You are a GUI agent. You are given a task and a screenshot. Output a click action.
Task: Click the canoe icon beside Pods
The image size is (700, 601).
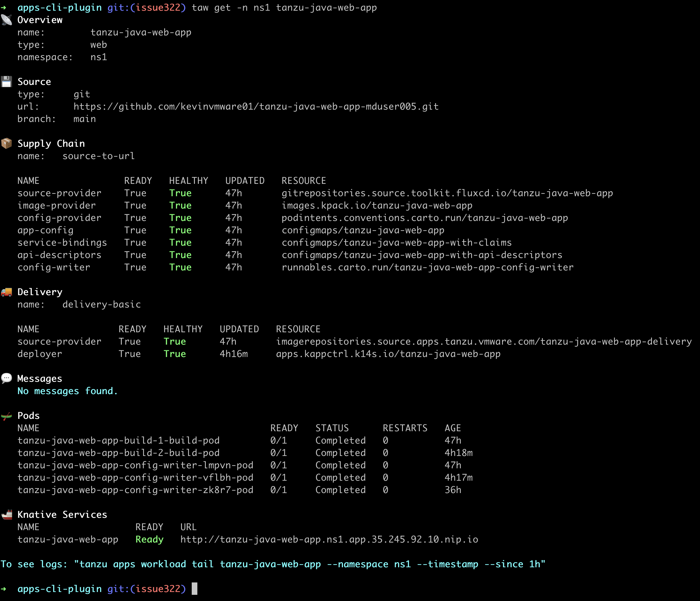7,415
